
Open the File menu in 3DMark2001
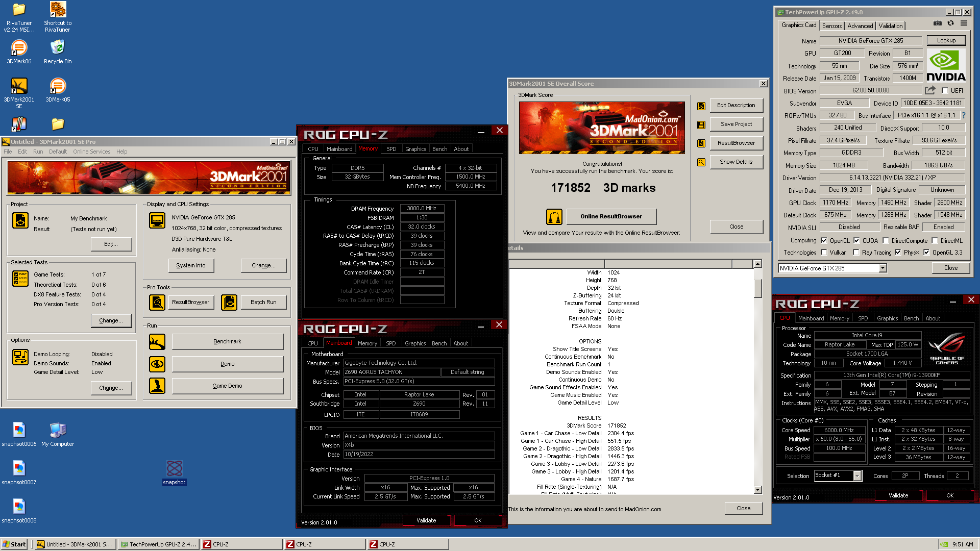coord(8,152)
